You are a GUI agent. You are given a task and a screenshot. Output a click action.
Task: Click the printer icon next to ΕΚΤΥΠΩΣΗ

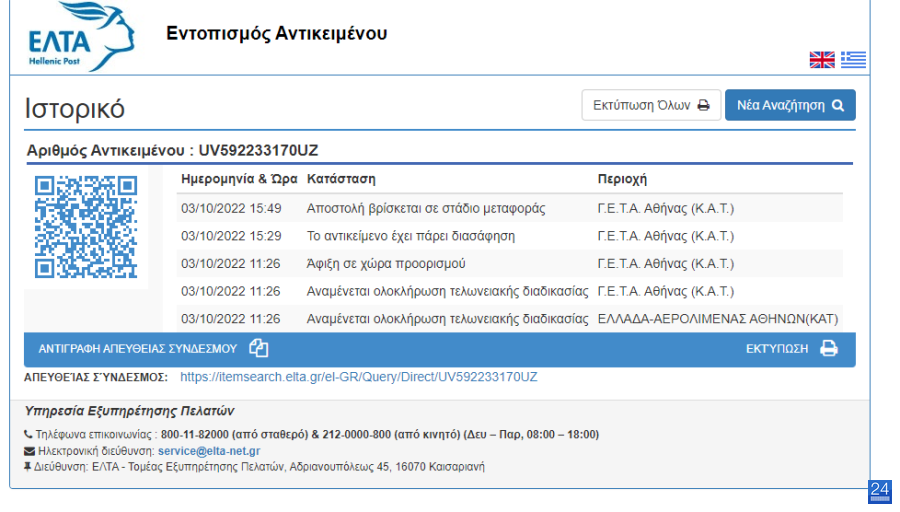click(829, 348)
